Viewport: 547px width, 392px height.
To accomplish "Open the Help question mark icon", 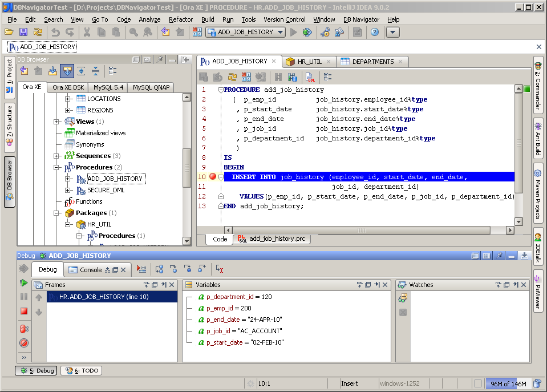I will tap(375, 32).
